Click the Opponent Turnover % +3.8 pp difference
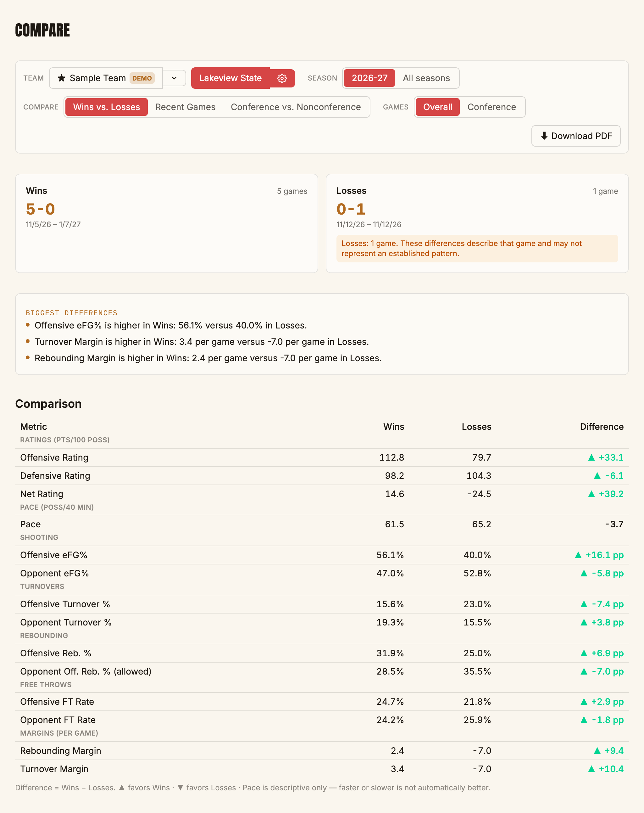 (602, 623)
